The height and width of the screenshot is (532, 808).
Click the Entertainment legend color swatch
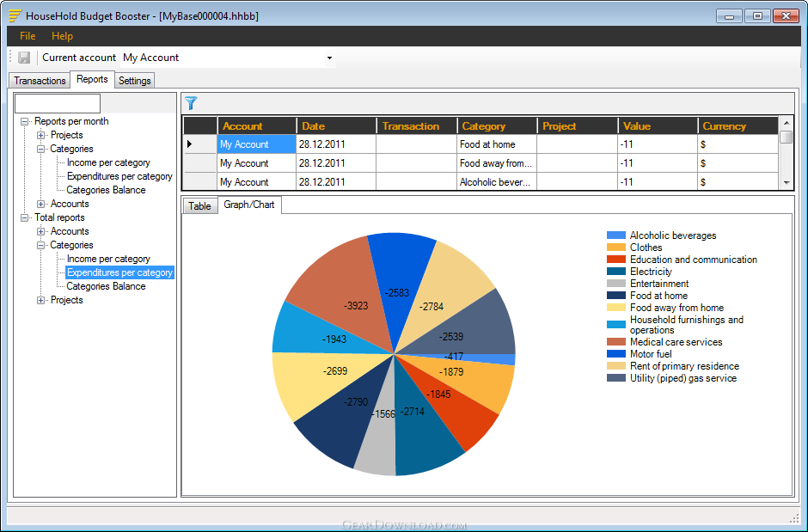[x=615, y=284]
